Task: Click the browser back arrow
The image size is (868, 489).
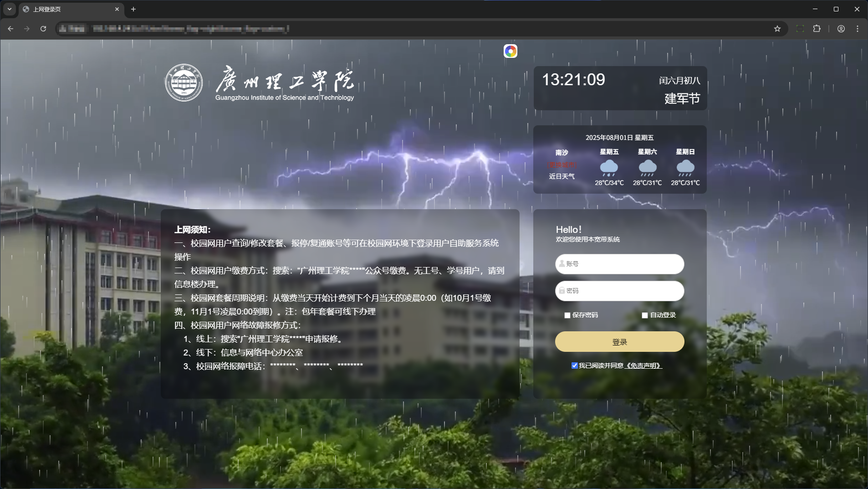Action: pyautogui.click(x=10, y=29)
